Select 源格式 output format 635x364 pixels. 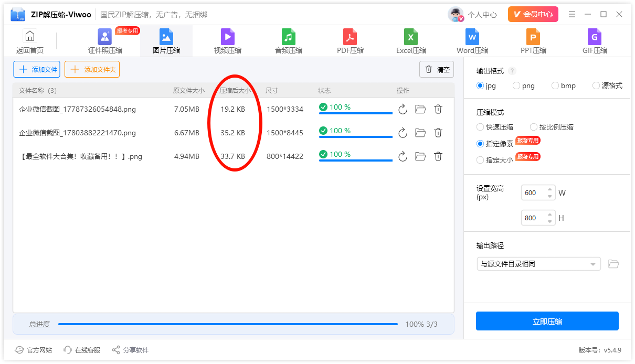coord(607,85)
